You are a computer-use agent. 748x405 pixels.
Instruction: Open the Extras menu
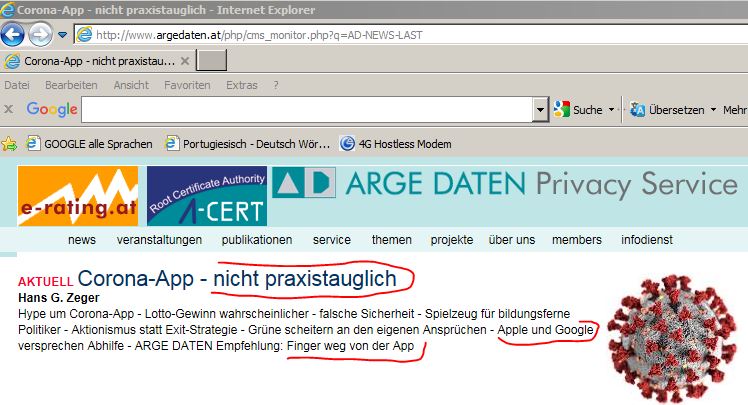[x=242, y=85]
